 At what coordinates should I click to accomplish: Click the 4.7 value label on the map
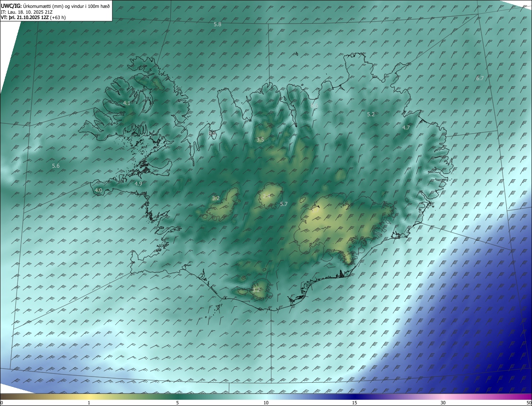click(x=406, y=128)
